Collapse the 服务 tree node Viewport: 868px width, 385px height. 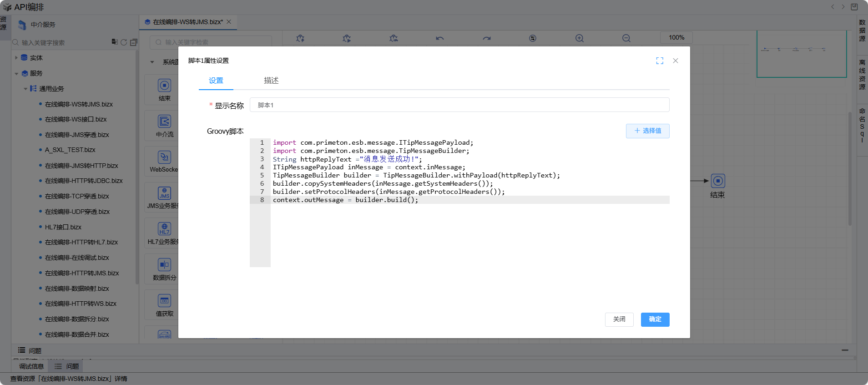[16, 73]
